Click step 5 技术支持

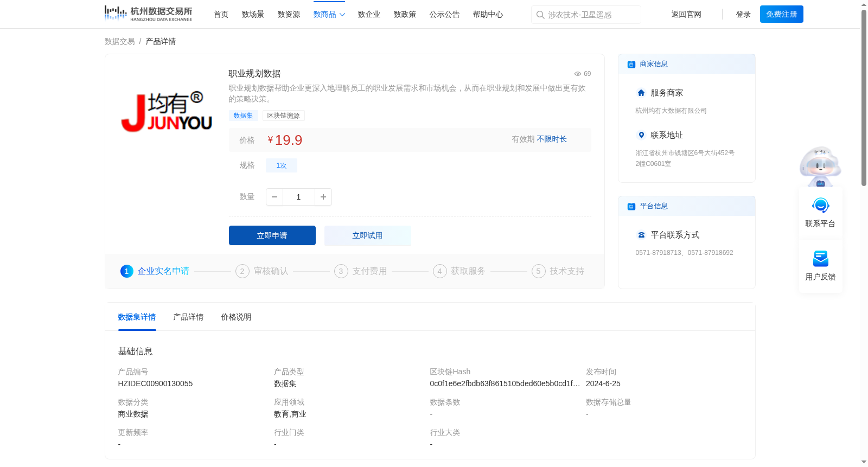[558, 271]
